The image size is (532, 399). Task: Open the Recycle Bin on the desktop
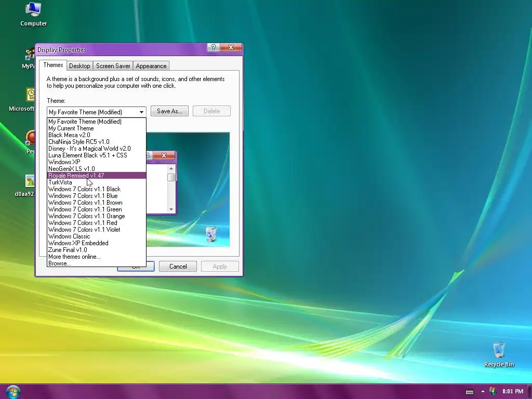[x=499, y=354]
